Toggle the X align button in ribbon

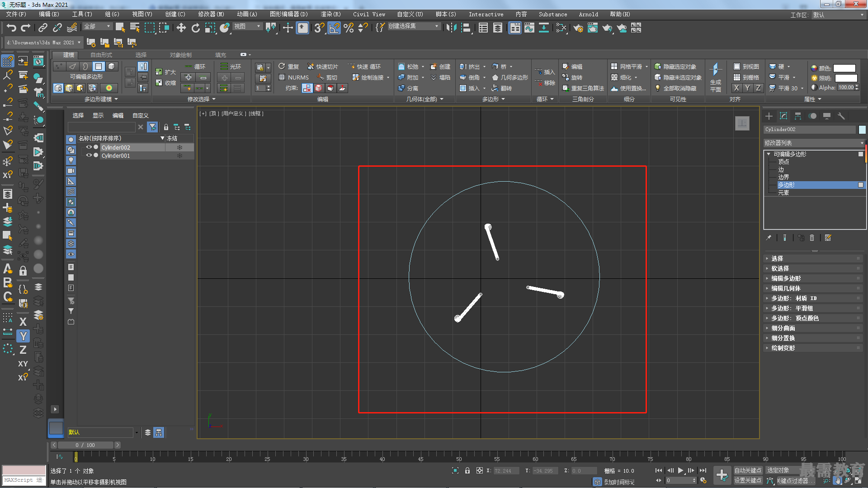(x=736, y=88)
